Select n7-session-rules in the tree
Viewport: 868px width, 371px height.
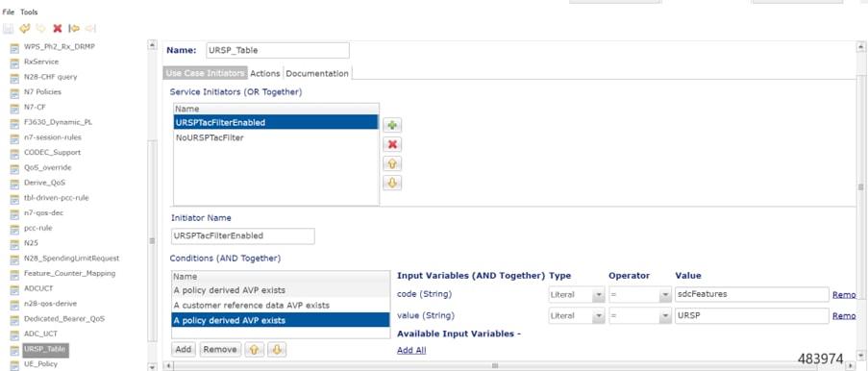(52, 137)
